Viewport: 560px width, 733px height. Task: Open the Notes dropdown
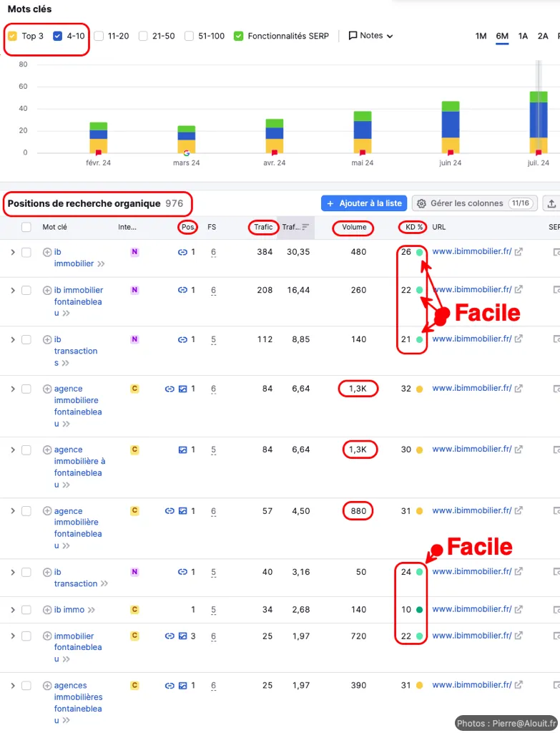[370, 36]
